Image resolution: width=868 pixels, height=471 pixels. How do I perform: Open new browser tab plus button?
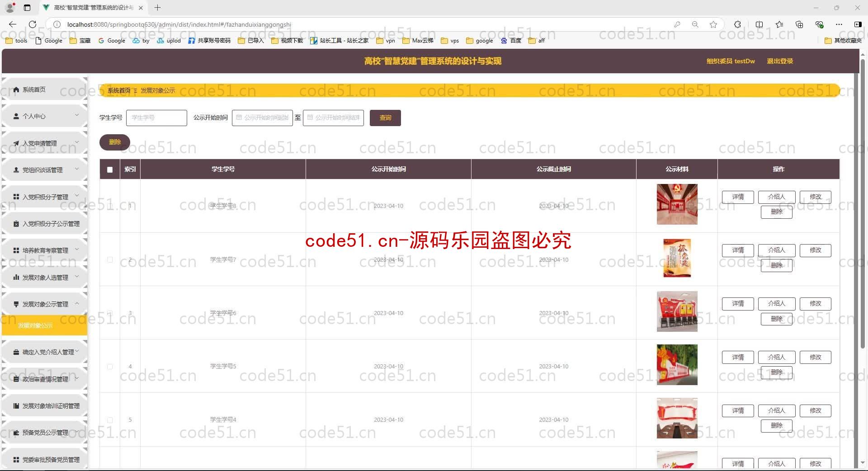pyautogui.click(x=157, y=8)
